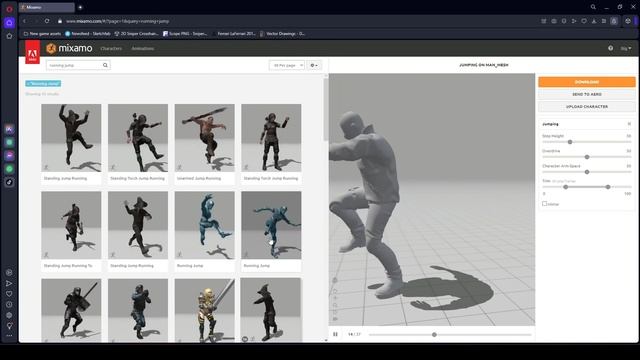Select Standing Jump Running thumbnail, first row
Viewport: 640px width, 360px height.
[71, 138]
